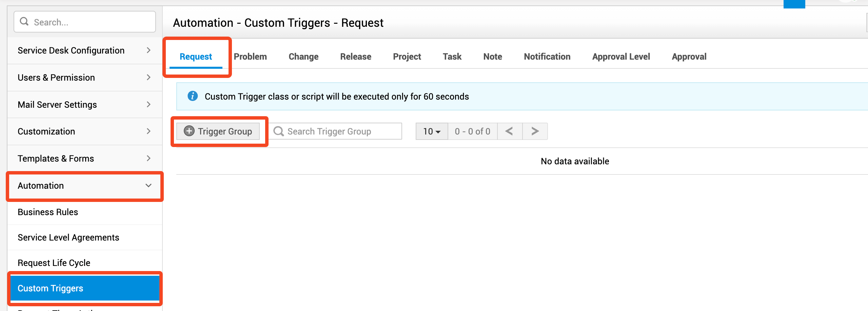Select Custom Triggers in sidebar
Image resolution: width=868 pixels, height=311 pixels.
(85, 288)
